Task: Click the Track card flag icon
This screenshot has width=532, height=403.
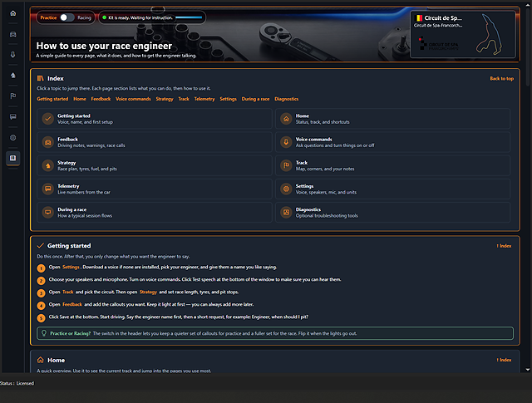Action: tap(286, 165)
